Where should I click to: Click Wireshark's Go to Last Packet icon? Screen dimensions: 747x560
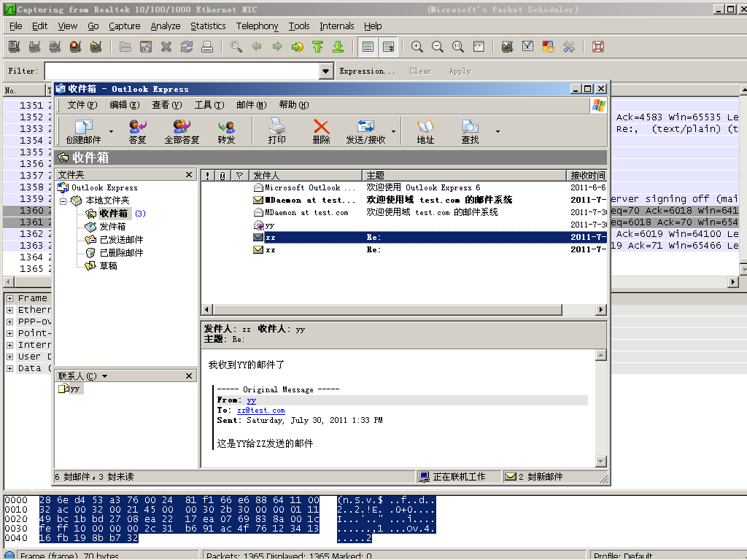point(338,47)
